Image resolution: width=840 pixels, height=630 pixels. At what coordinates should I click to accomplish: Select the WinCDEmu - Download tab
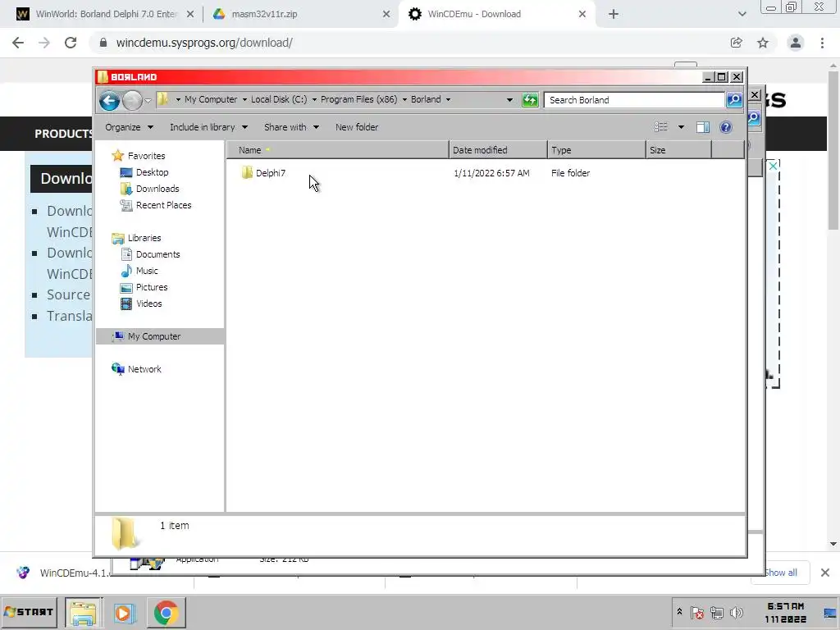pos(473,14)
